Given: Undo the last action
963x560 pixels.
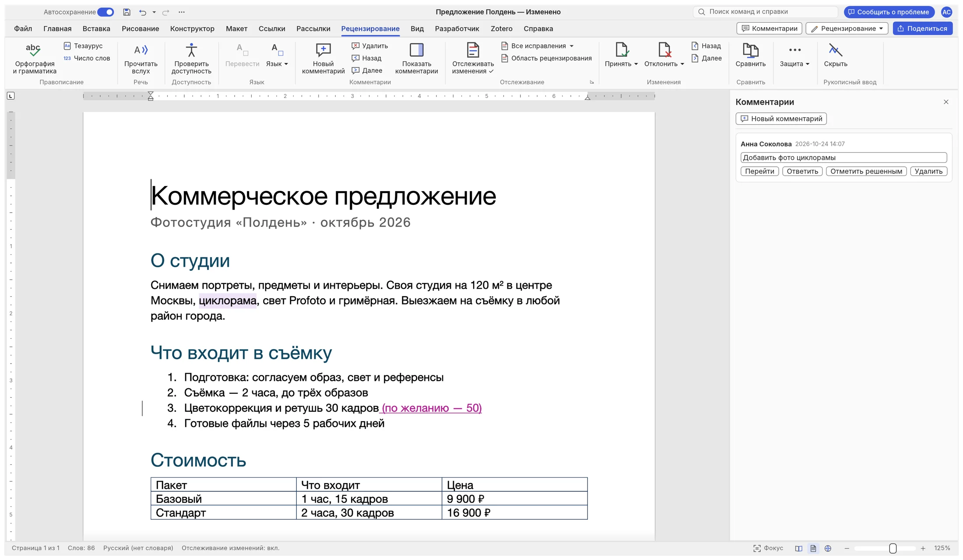Looking at the screenshot, I should point(142,12).
